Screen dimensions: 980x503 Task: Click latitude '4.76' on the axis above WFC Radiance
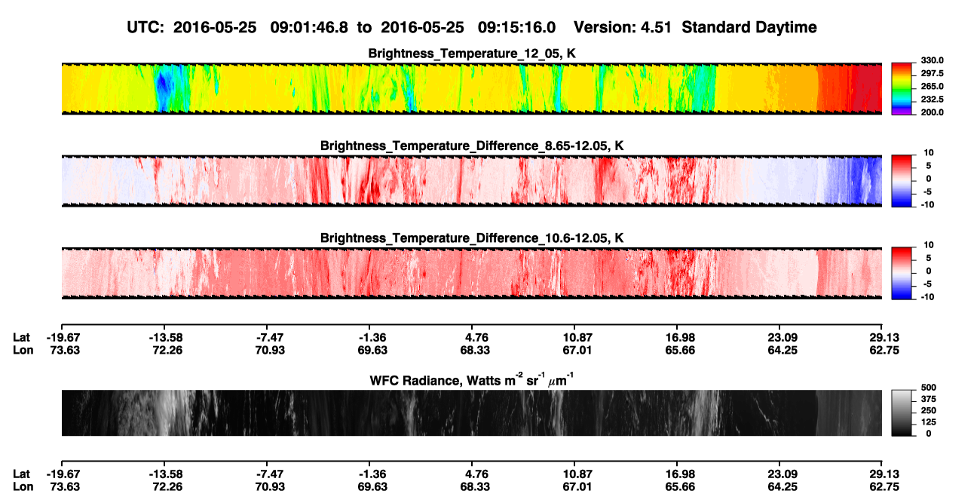472,338
